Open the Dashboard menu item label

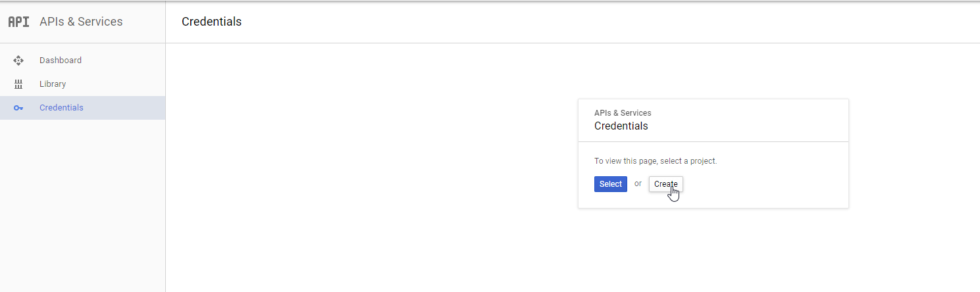[61, 61]
